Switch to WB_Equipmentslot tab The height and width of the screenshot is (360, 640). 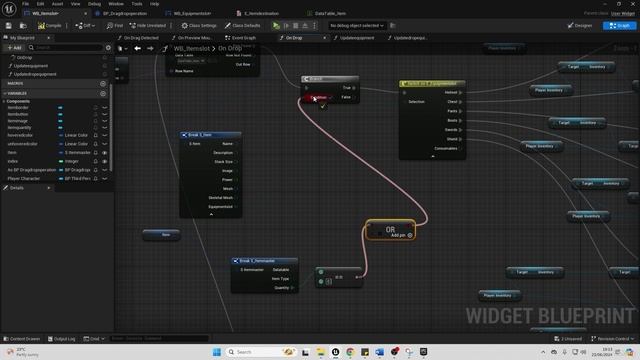click(x=192, y=13)
